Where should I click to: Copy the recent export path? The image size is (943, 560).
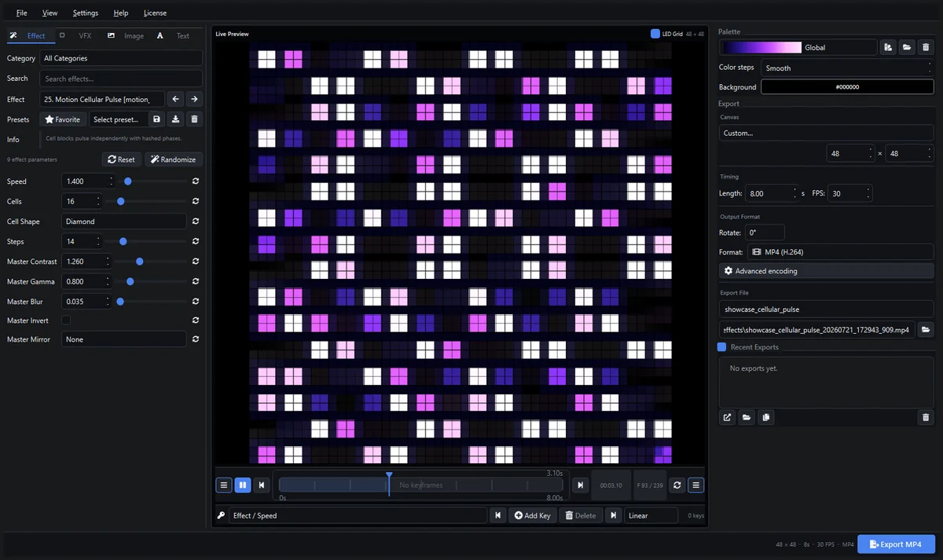coord(766,418)
